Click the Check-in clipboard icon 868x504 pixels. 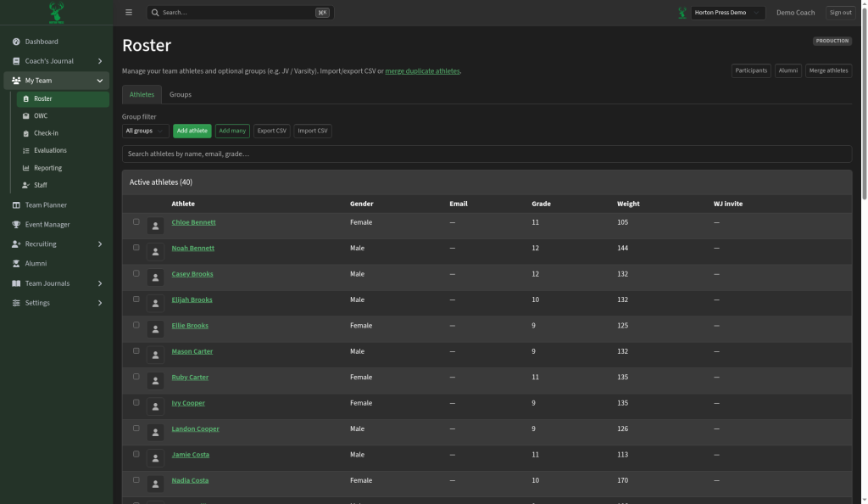25,133
